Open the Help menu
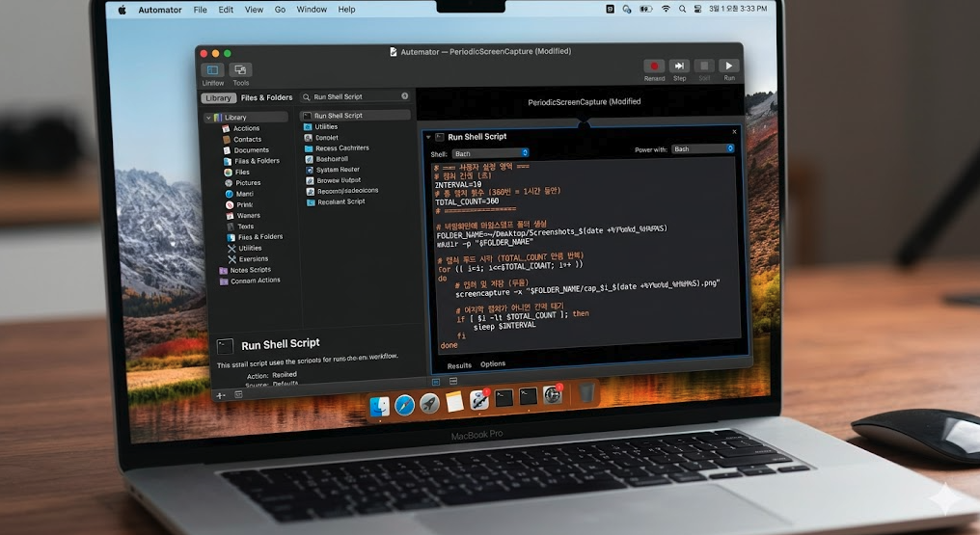The width and height of the screenshot is (980, 535). [346, 10]
